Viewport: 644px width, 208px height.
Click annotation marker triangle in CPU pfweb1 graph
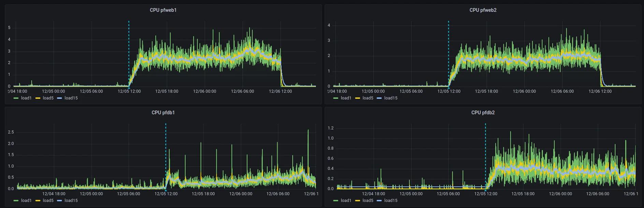click(129, 87)
